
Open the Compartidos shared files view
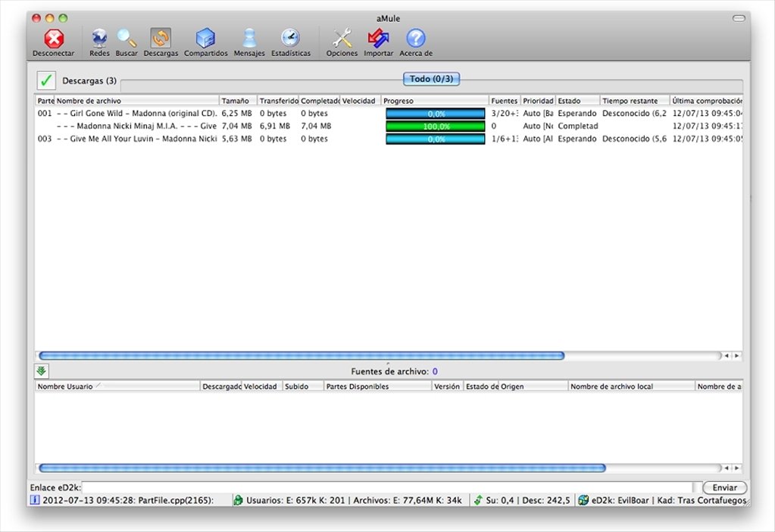205,43
